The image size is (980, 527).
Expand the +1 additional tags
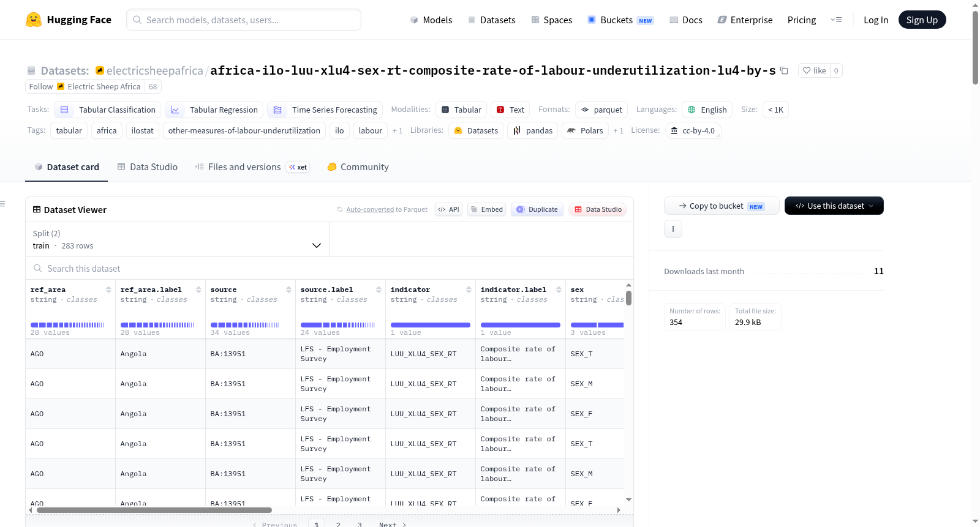click(398, 130)
